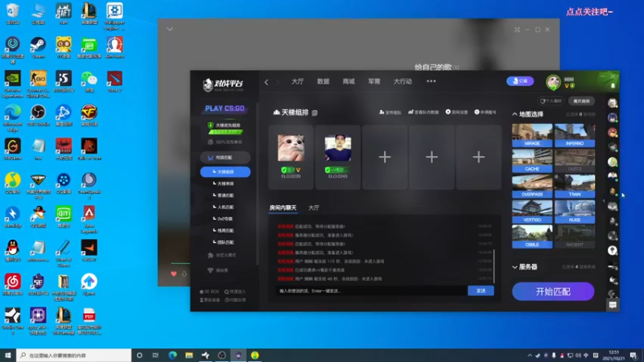Launch OBS Studio from the desktop
The image size is (644, 362).
coord(38,115)
